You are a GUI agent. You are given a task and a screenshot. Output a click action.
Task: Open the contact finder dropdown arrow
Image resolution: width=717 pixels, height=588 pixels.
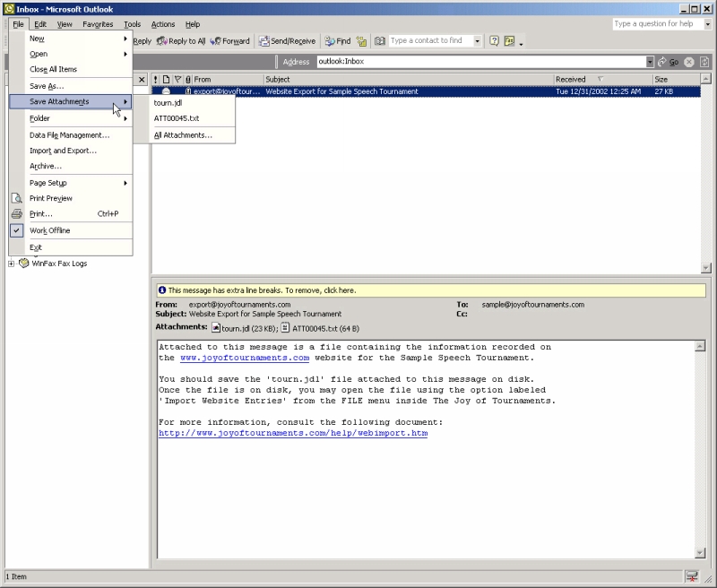477,41
